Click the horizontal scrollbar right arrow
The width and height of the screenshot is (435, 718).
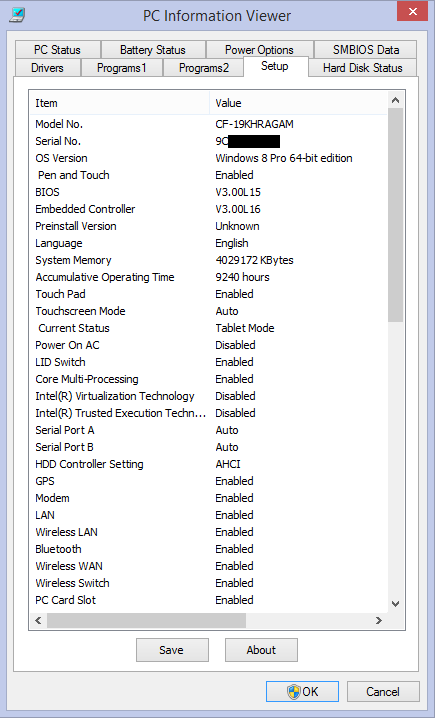click(x=379, y=620)
